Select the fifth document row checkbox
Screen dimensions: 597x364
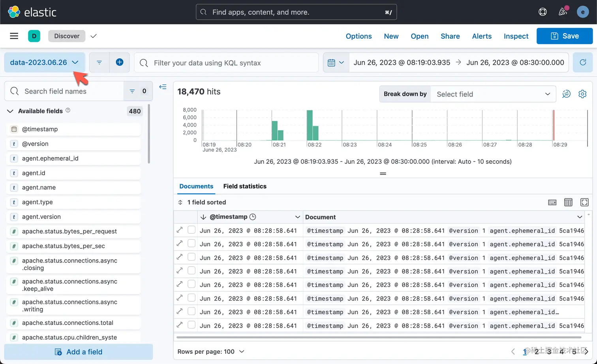pos(191,284)
